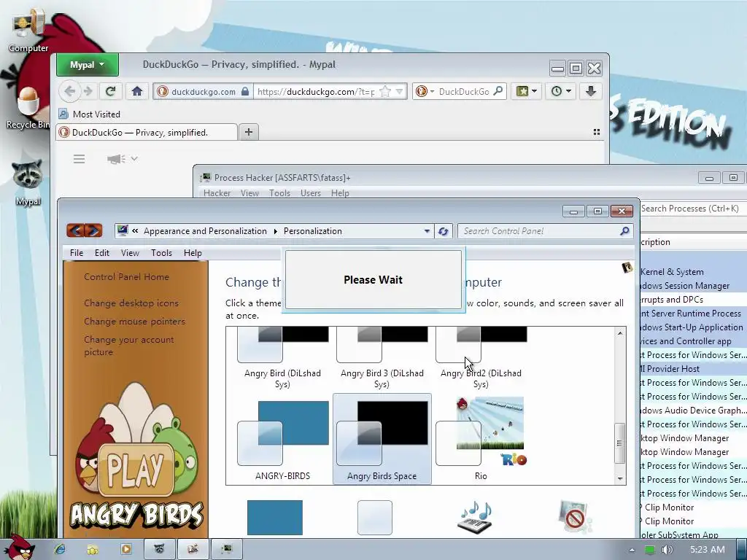Select the Angry Bird 3 (DiLshad Sys) theme
Screen dimensions: 747x560
click(x=382, y=358)
